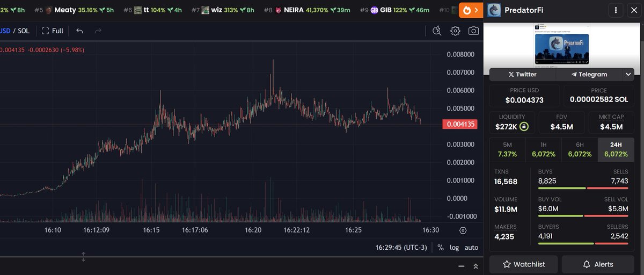Click the VOLUME $11.9M stat

click(x=506, y=205)
